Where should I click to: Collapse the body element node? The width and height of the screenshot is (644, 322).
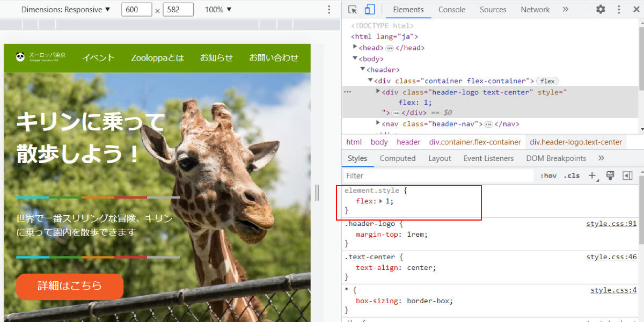click(355, 58)
